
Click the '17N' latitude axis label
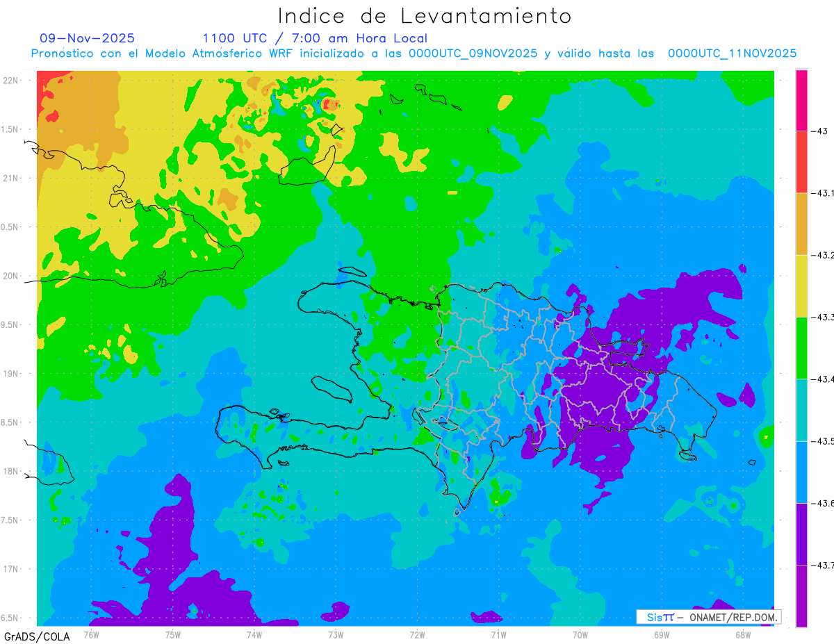tap(11, 569)
